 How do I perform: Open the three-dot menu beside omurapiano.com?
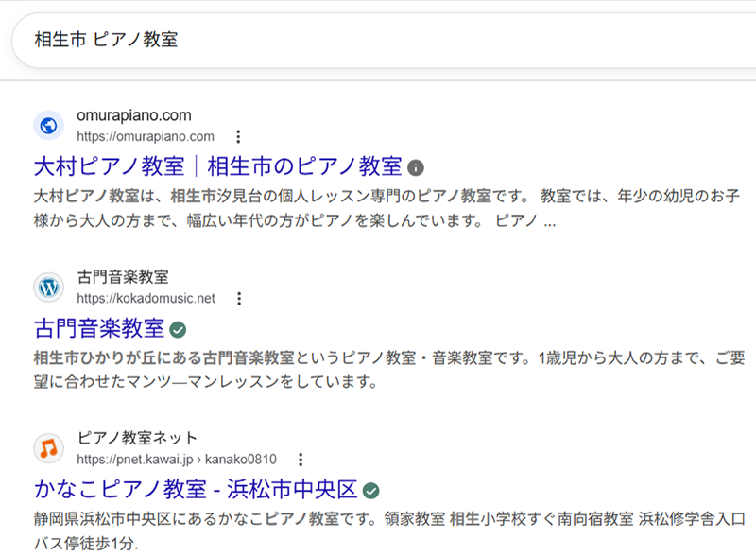click(238, 136)
